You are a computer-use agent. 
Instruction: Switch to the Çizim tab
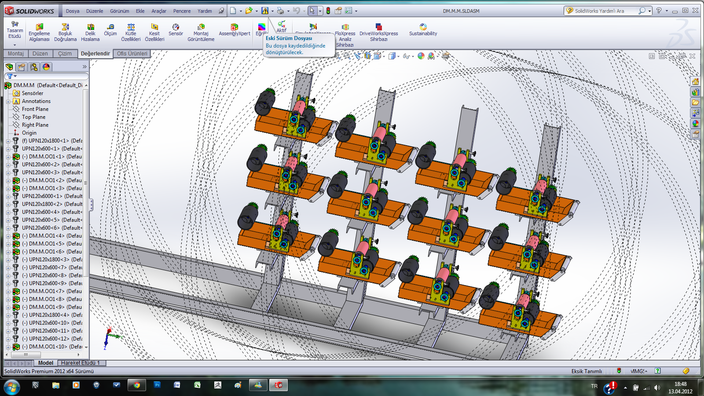(65, 53)
